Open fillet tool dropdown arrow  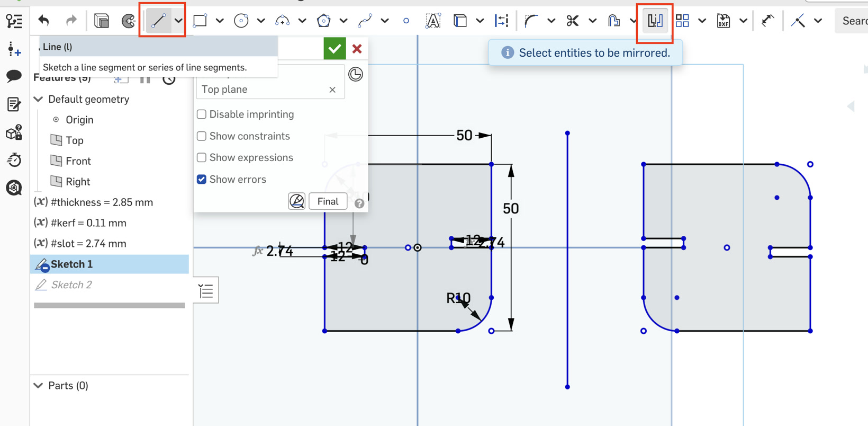pos(551,21)
